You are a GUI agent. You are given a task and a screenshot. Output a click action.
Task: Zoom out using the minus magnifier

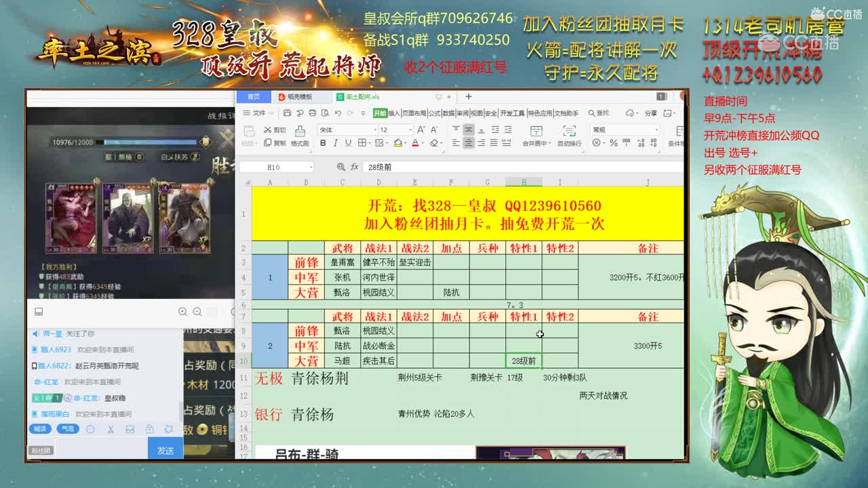[x=197, y=312]
